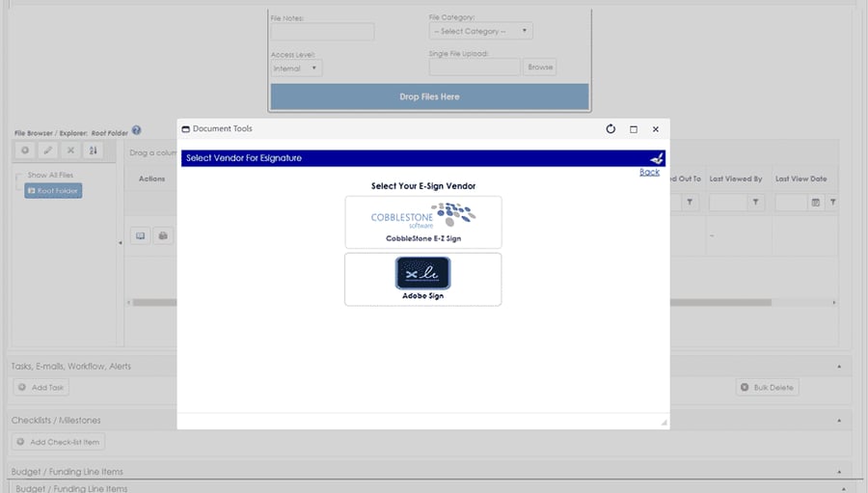Click the signature pen icon in blue header
The image size is (868, 493).
(657, 158)
